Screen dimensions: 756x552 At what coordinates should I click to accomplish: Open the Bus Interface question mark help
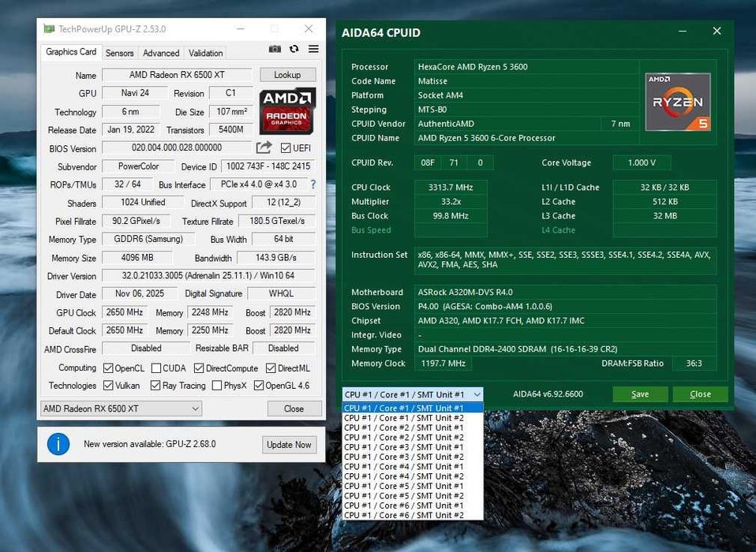tap(313, 184)
